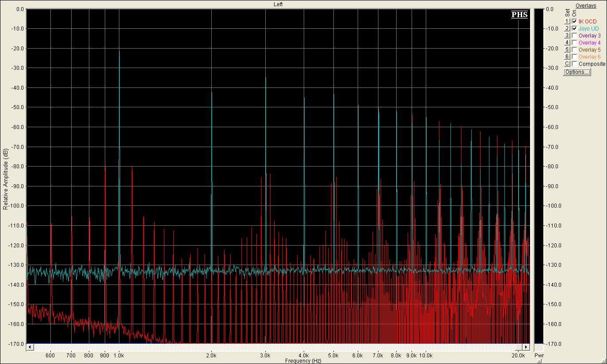Image resolution: width=607 pixels, height=364 pixels.
Task: Uncheck the Joyo UD overlay
Action: coord(574,28)
